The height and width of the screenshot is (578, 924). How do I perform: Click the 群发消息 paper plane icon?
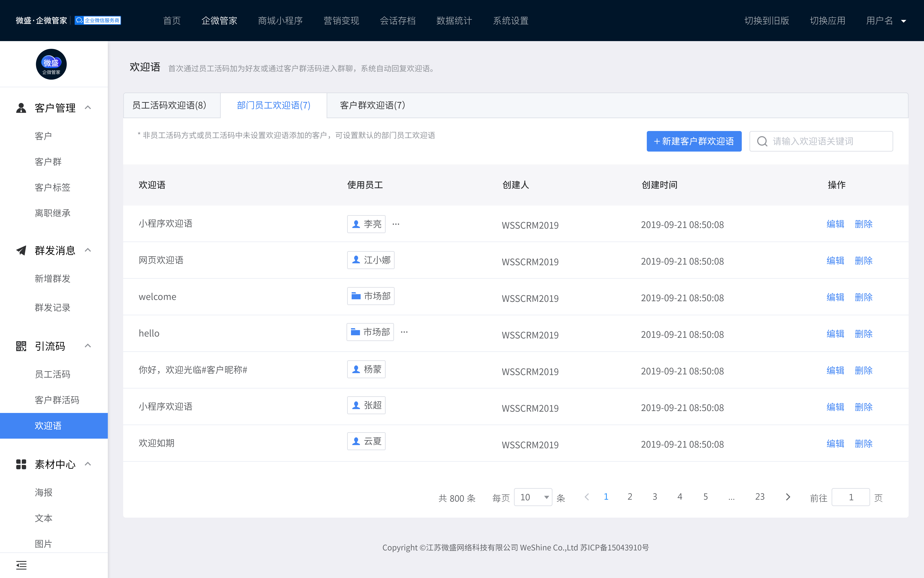coord(21,250)
